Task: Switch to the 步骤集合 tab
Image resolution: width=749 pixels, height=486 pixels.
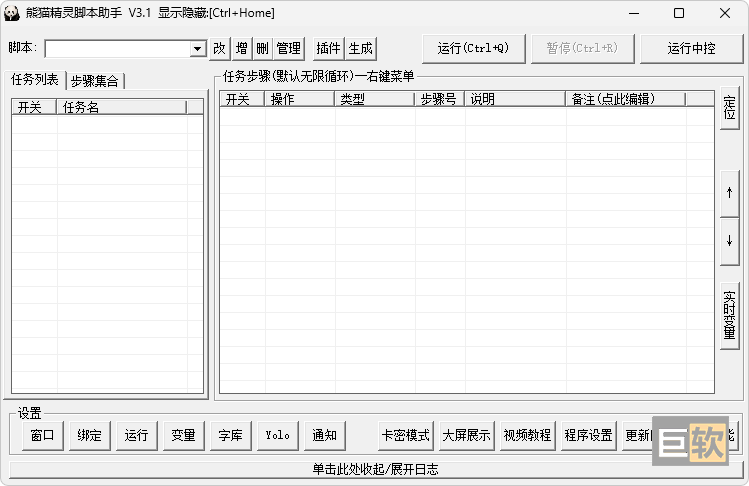Action: click(x=94, y=81)
